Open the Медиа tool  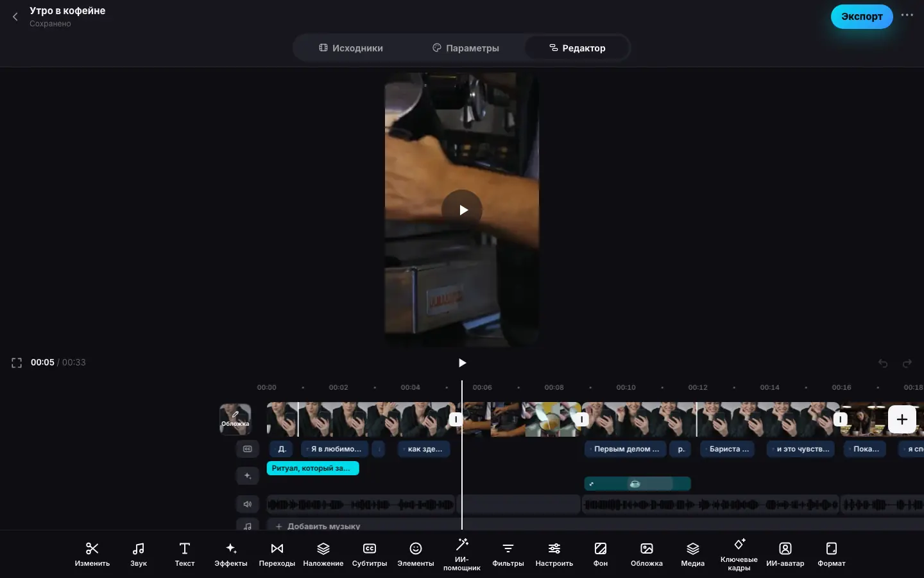(693, 554)
